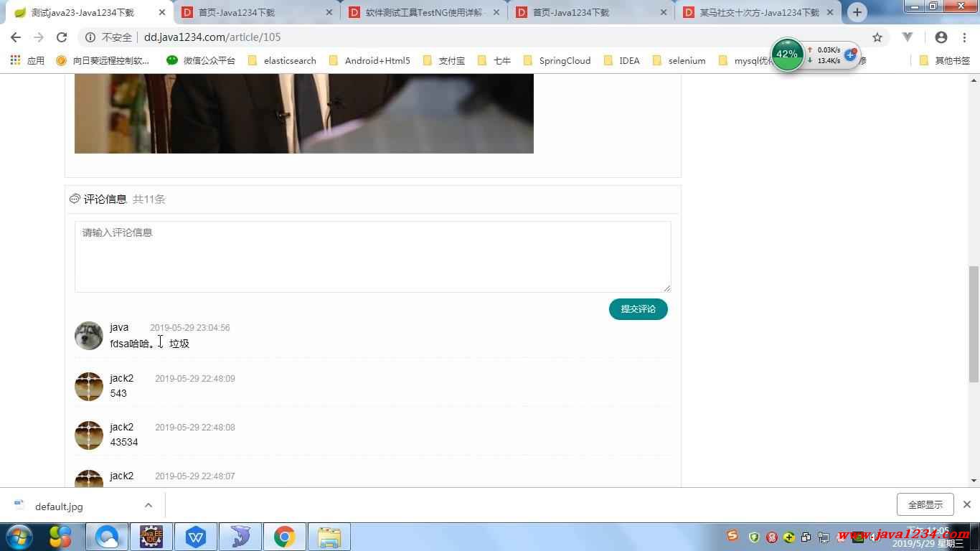Open the 七牛 bookmark folder
The width and height of the screenshot is (980, 551).
(x=494, y=60)
